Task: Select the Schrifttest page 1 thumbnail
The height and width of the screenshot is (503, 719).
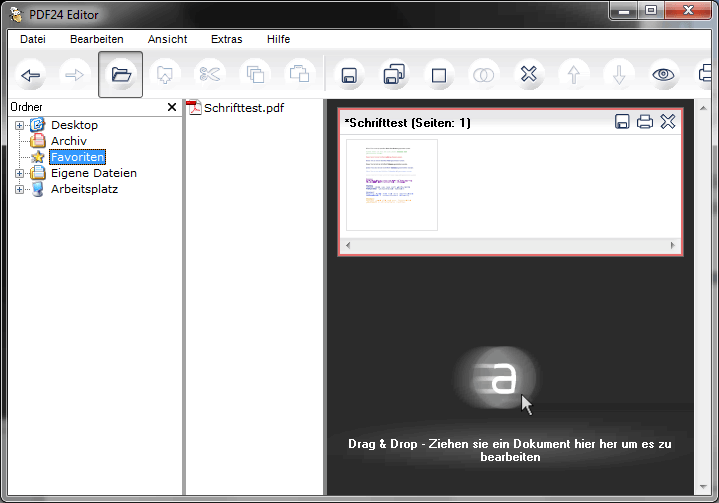Action: 392,185
